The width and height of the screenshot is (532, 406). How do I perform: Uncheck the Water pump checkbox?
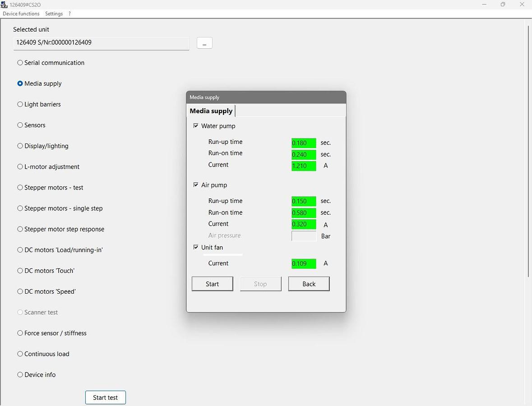click(196, 126)
